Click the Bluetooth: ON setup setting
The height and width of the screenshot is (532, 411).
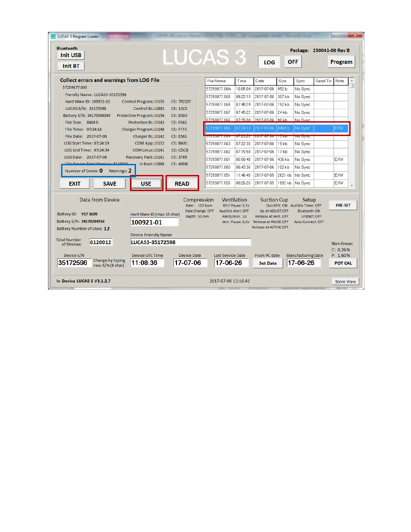(x=309, y=211)
